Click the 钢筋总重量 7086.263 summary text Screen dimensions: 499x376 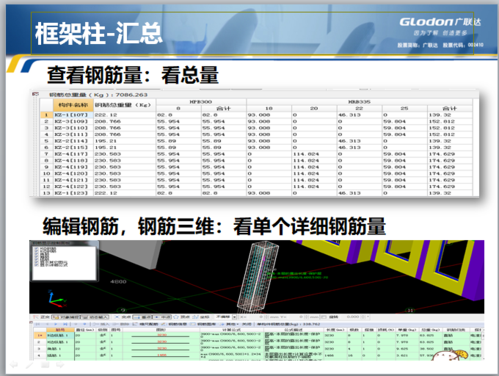pyautogui.click(x=98, y=95)
